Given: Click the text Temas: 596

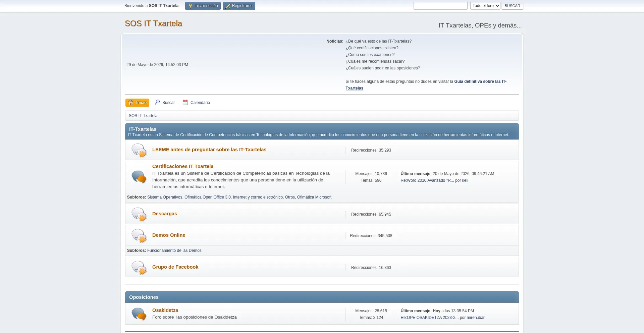Looking at the screenshot, I should (x=371, y=180).
